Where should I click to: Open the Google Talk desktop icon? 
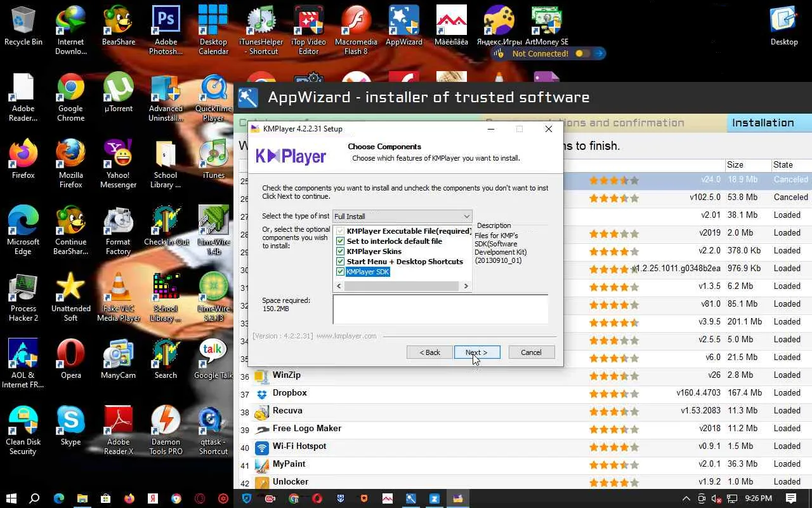tap(213, 359)
